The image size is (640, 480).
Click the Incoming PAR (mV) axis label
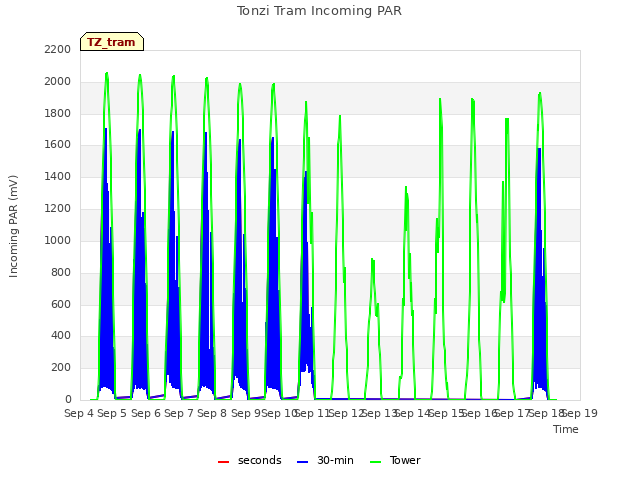coord(13,227)
